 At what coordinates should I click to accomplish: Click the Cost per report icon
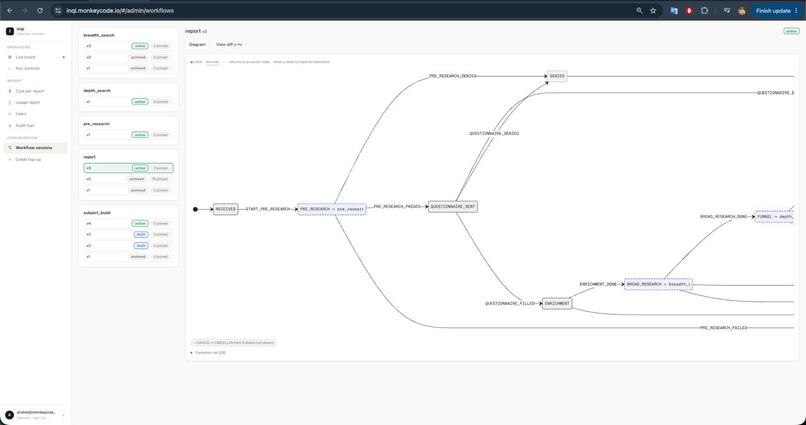tap(10, 91)
